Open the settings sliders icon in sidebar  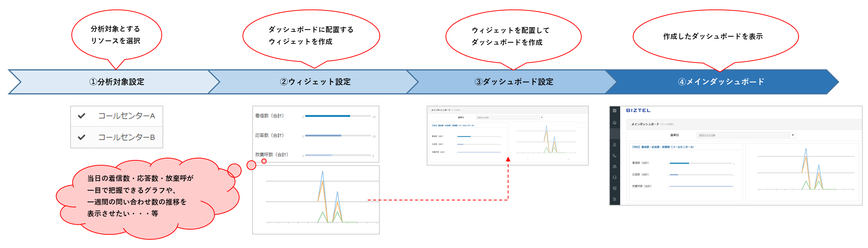(x=614, y=199)
